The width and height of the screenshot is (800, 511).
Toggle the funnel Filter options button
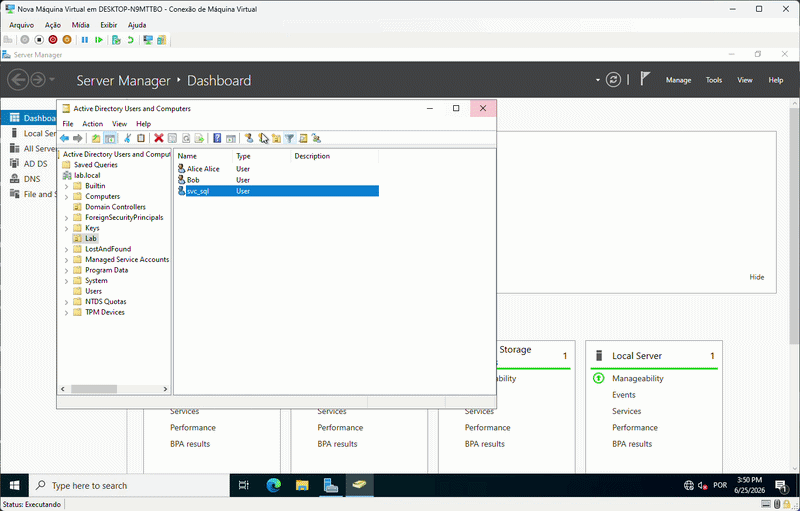point(289,138)
